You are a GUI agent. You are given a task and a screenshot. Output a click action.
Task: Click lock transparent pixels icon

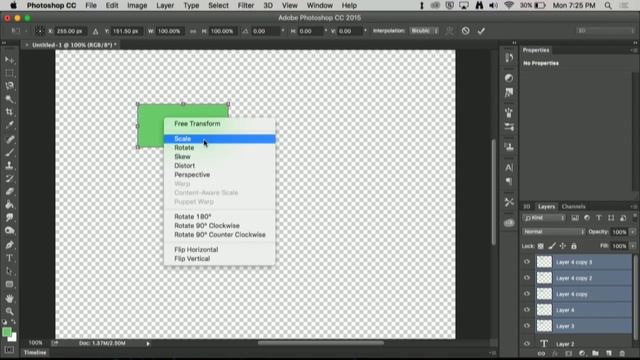tap(540, 246)
